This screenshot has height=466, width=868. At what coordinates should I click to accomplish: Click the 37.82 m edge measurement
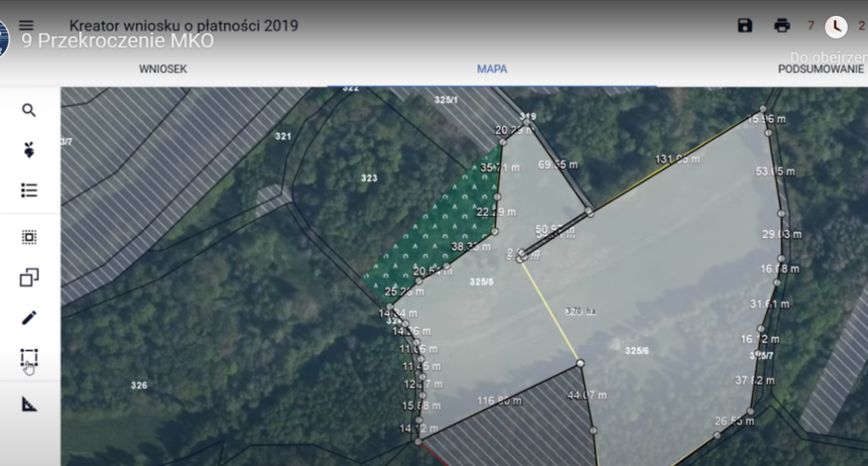(755, 380)
